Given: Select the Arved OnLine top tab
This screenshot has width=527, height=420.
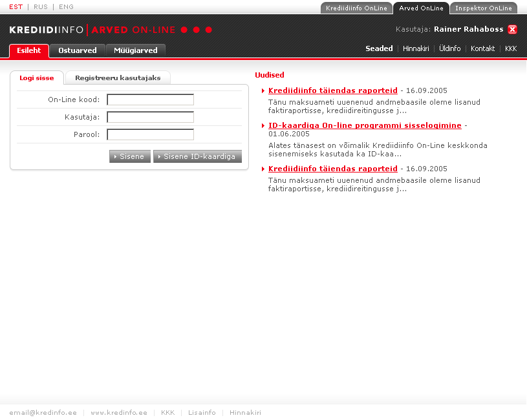Looking at the screenshot, I should [x=421, y=8].
